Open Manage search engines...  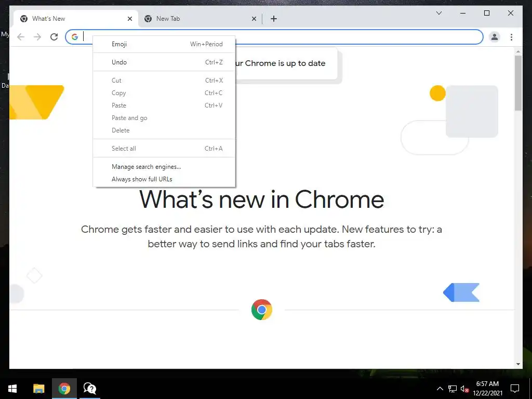(x=164, y=167)
